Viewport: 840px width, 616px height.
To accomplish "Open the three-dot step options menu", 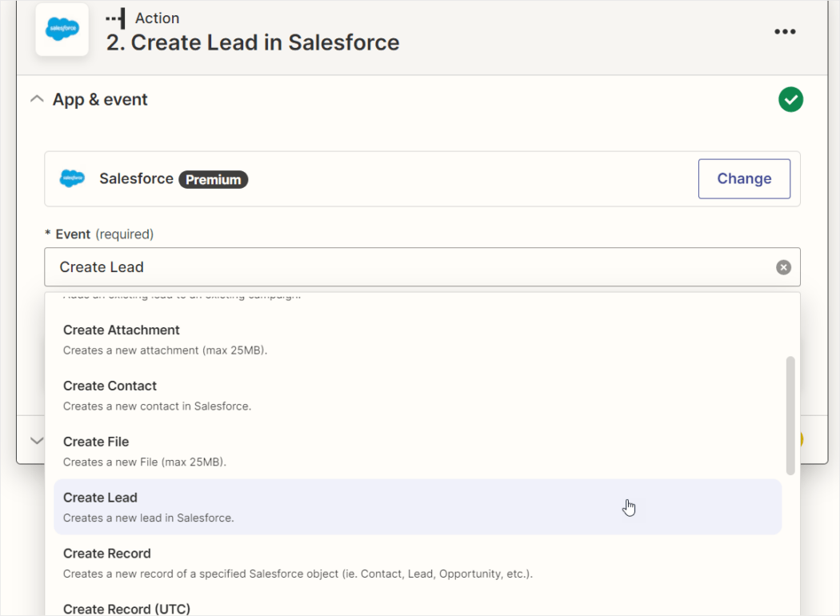I will coord(785,32).
